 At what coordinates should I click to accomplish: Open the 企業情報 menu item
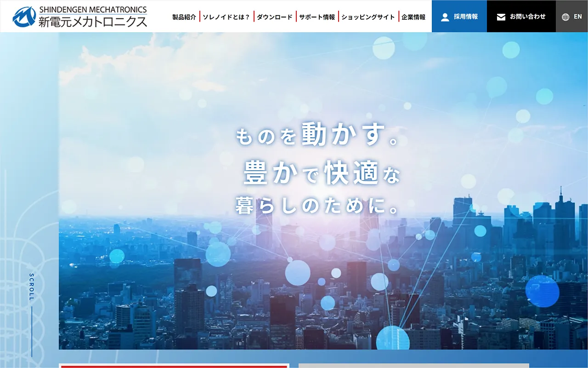(x=413, y=17)
